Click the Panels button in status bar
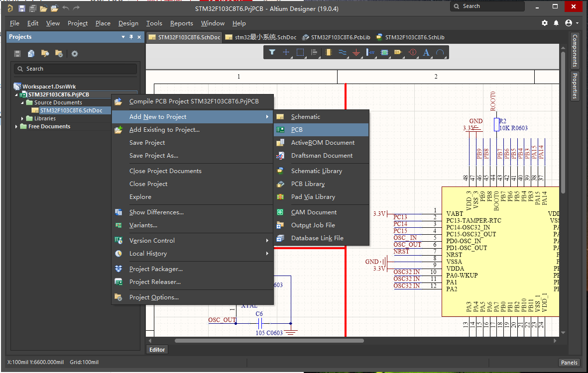588x373 pixels. pyautogui.click(x=569, y=363)
